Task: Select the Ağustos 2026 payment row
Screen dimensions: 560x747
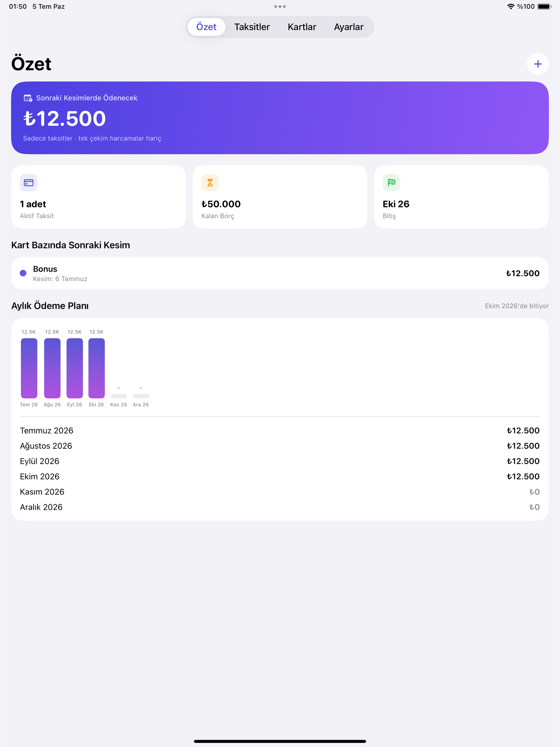Action: 280,446
